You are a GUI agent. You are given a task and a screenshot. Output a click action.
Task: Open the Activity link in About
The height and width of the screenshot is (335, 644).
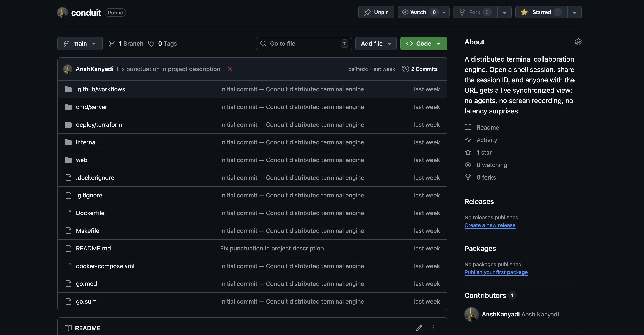487,140
